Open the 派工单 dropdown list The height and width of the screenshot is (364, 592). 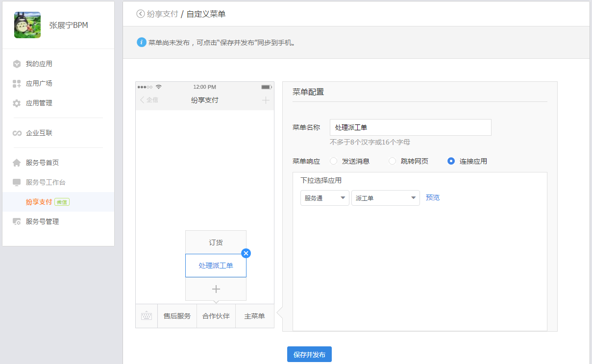click(x=385, y=198)
